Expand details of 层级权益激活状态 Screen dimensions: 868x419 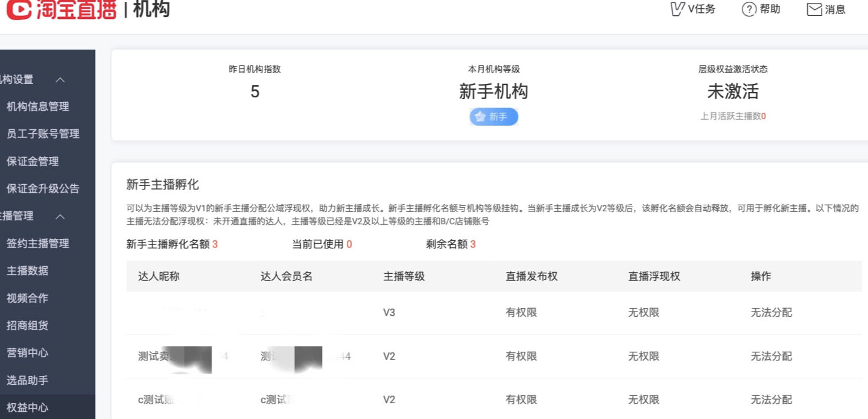pyautogui.click(x=732, y=69)
